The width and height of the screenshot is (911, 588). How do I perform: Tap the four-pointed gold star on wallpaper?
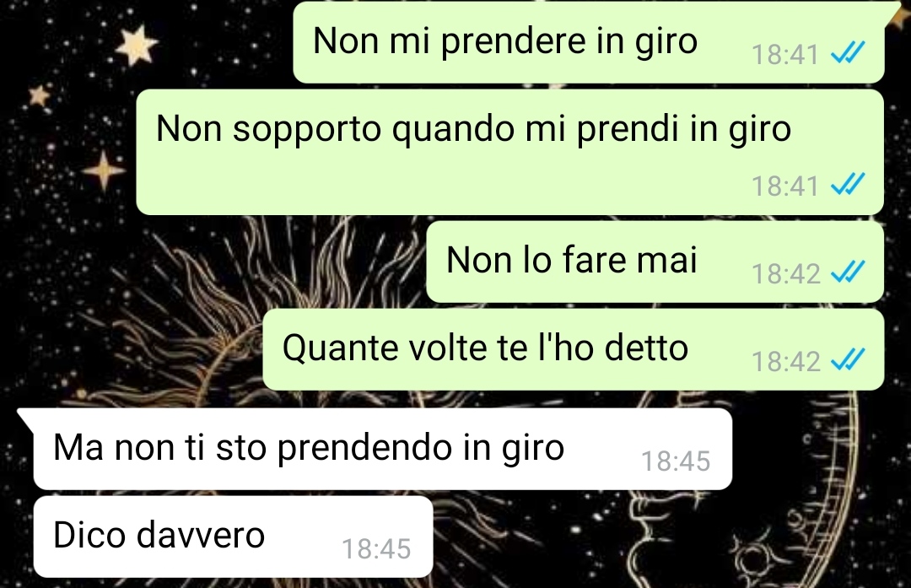point(104,170)
